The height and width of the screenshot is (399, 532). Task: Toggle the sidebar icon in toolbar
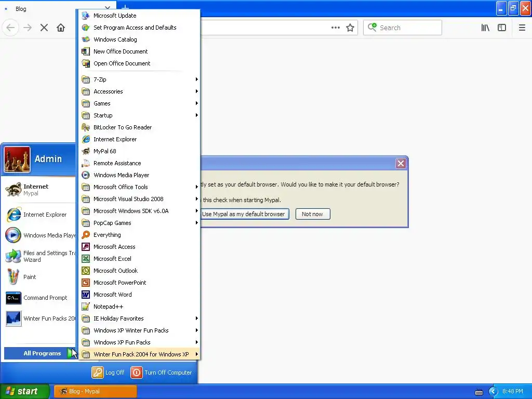tap(502, 28)
